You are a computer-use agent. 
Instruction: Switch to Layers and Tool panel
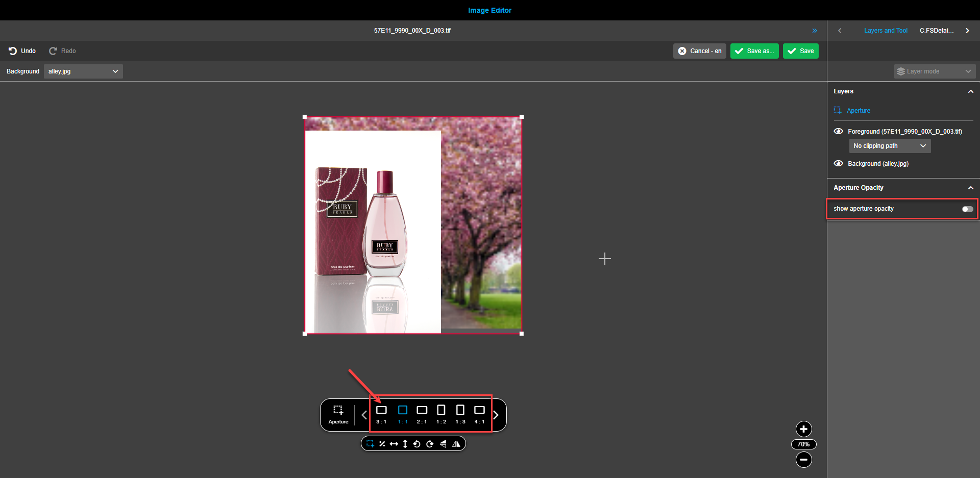[x=886, y=30]
